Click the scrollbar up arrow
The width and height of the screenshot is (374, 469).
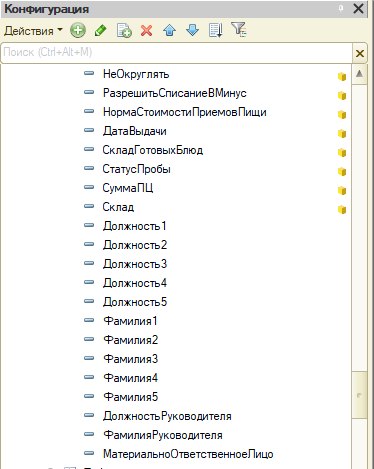click(359, 74)
